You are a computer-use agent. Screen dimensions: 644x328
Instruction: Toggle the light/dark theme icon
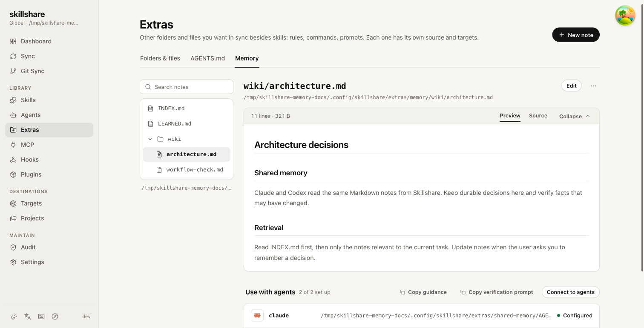14,317
